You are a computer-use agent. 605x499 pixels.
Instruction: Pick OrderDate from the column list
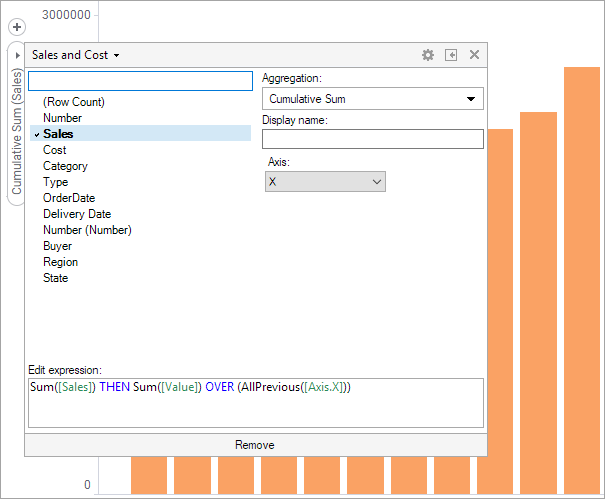coord(69,198)
